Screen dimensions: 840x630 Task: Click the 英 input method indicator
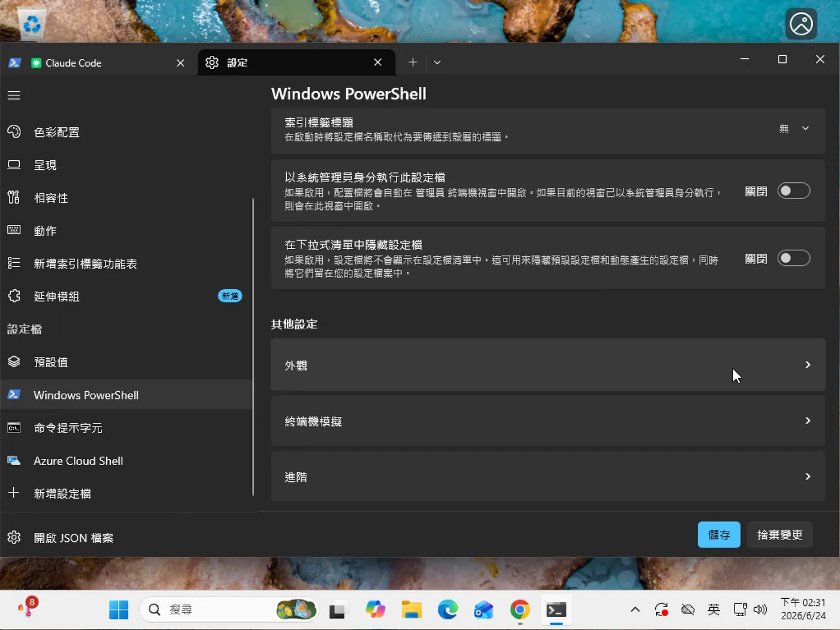click(713, 610)
